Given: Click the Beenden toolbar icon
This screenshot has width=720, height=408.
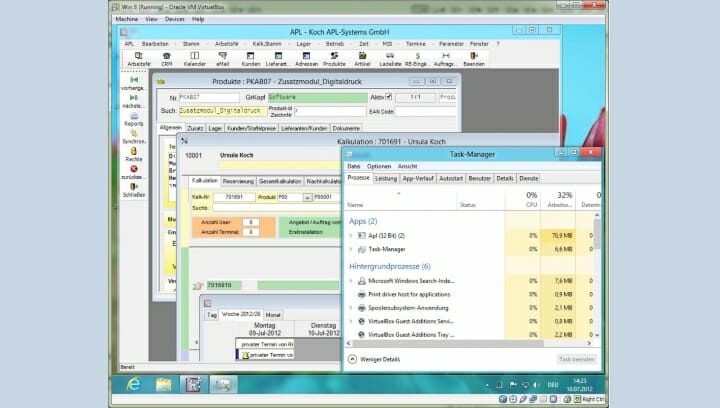Looking at the screenshot, I should [474, 59].
